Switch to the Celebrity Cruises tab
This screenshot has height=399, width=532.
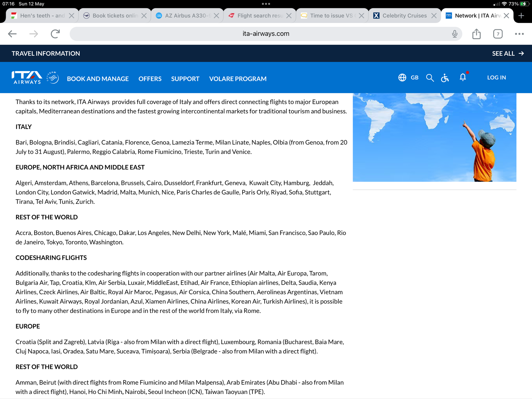coord(404,16)
